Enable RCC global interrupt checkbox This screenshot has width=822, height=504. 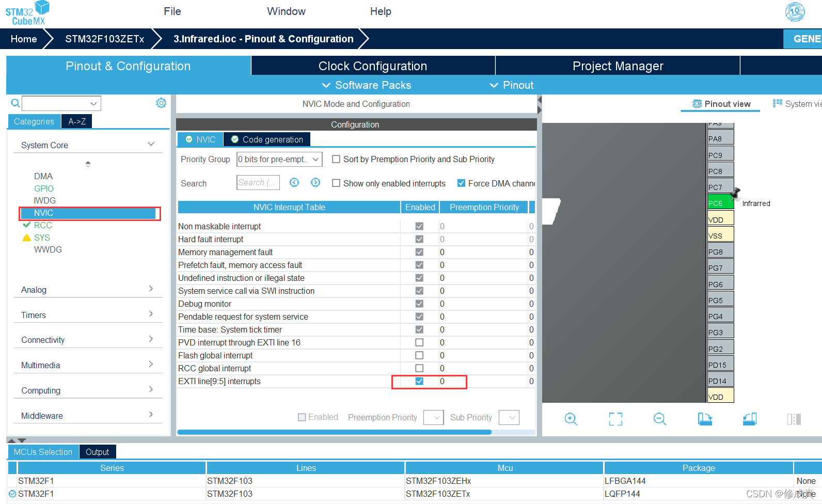[x=419, y=368]
